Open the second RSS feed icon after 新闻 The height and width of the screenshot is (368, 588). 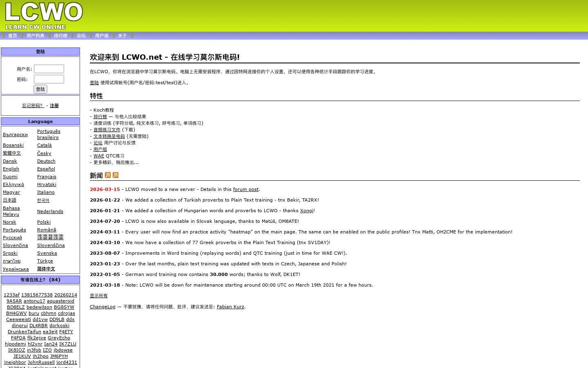pyautogui.click(x=116, y=175)
